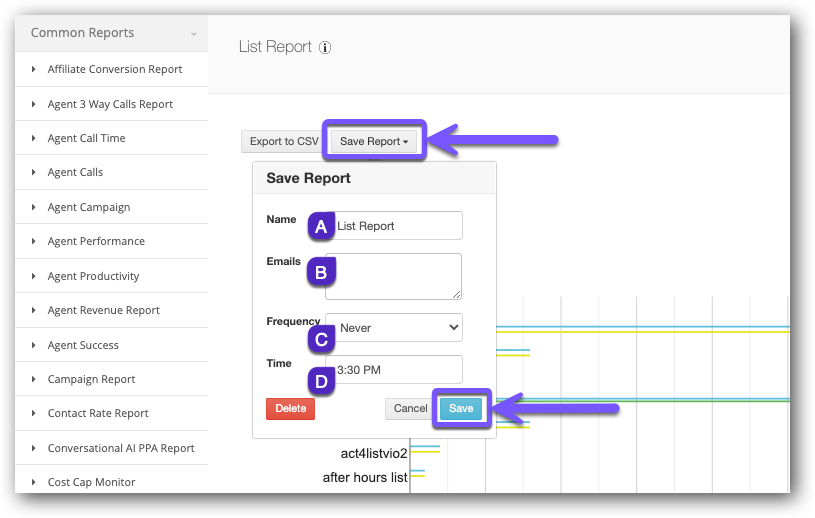The image size is (815, 518).
Task: Click the arrow beside Agent Productivity
Action: (34, 276)
